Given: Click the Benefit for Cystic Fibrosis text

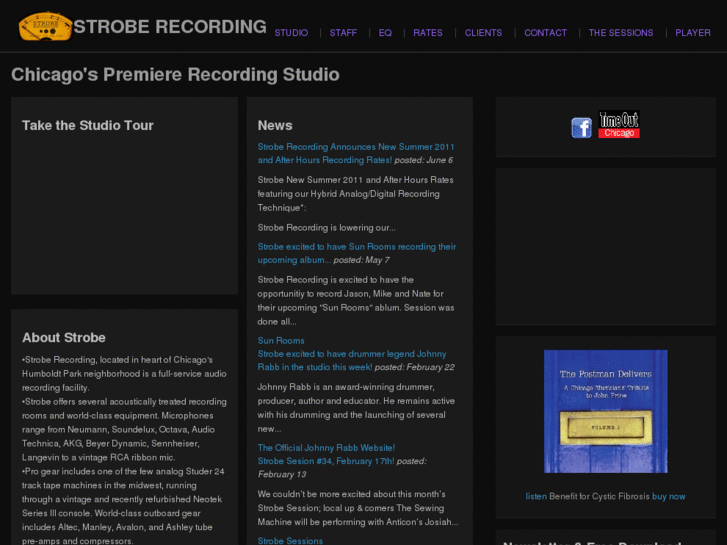Looking at the screenshot, I should coord(599,496).
